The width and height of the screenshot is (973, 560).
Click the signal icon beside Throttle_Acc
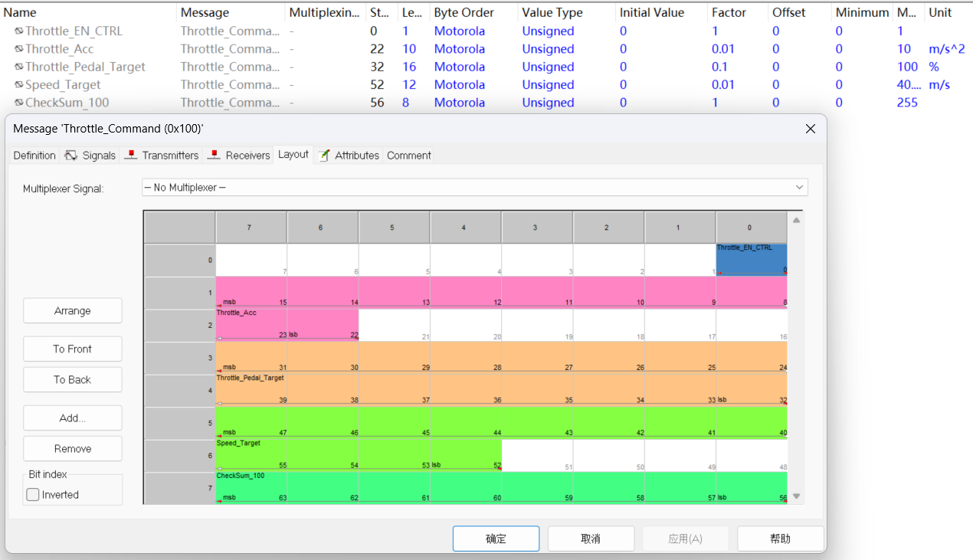pyautogui.click(x=18, y=49)
